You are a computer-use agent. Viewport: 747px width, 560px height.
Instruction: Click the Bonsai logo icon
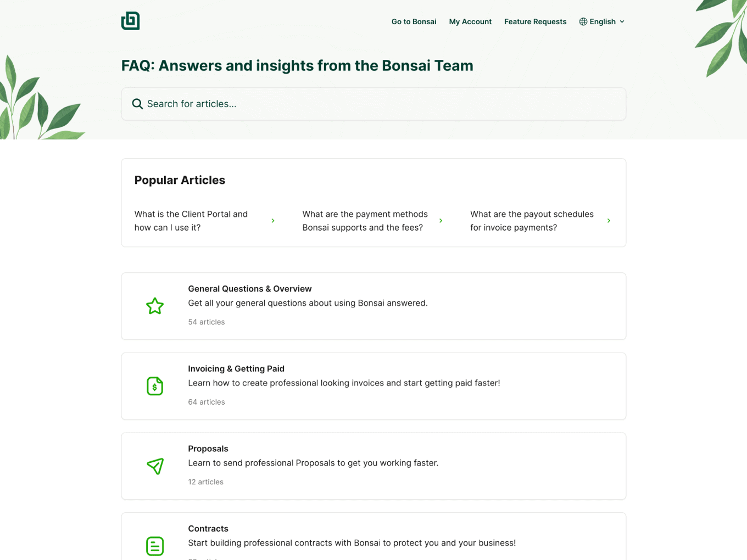point(130,21)
